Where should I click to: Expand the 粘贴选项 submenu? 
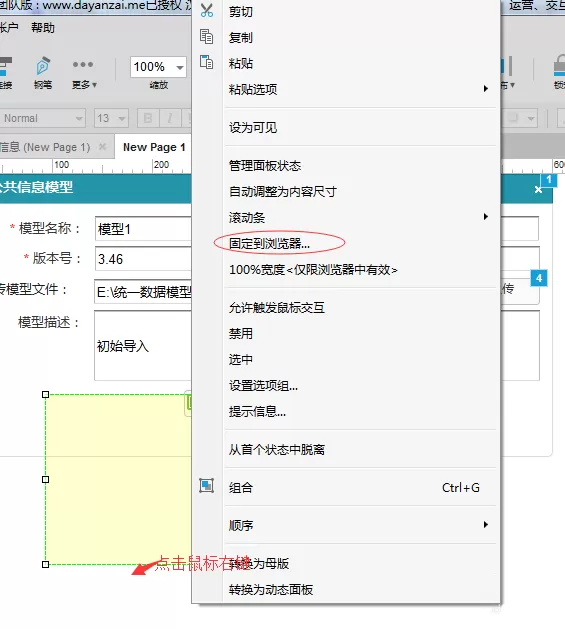point(346,89)
